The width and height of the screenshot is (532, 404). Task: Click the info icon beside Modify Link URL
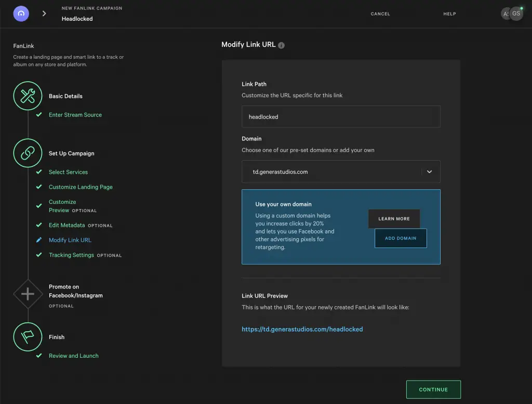(x=281, y=45)
